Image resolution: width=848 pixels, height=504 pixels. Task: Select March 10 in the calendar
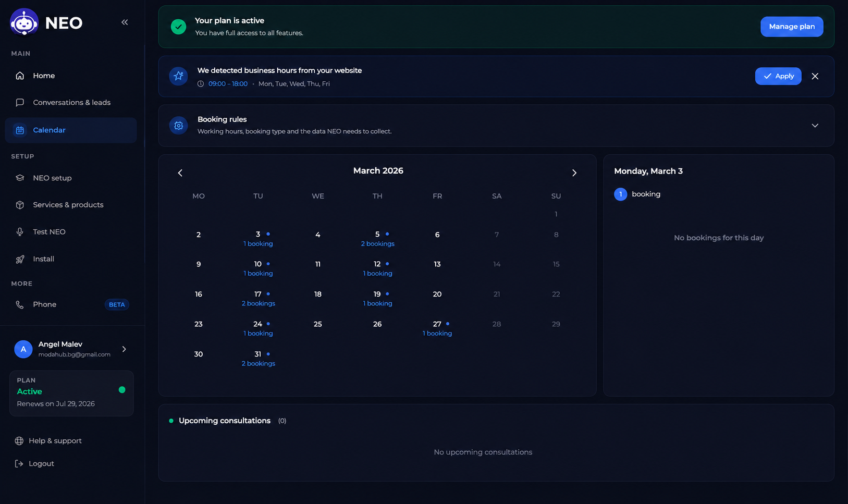click(x=258, y=268)
